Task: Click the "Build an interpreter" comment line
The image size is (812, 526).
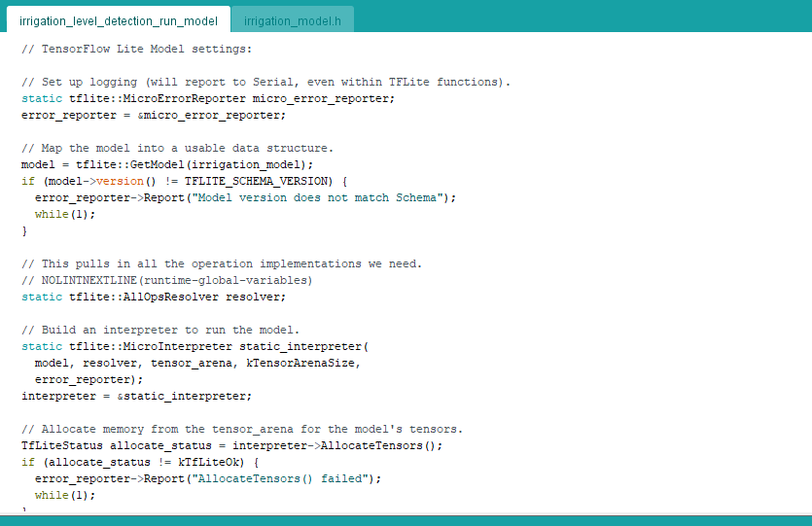Action: pos(160,330)
